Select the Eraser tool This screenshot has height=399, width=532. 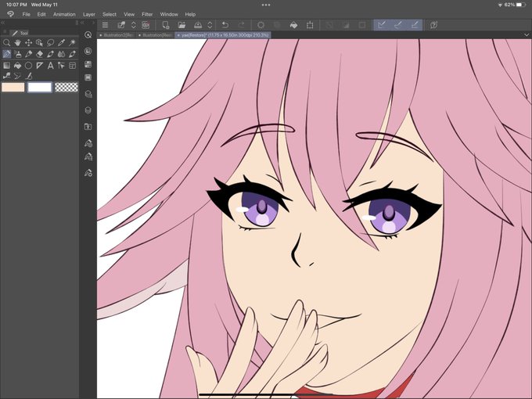coord(39,54)
